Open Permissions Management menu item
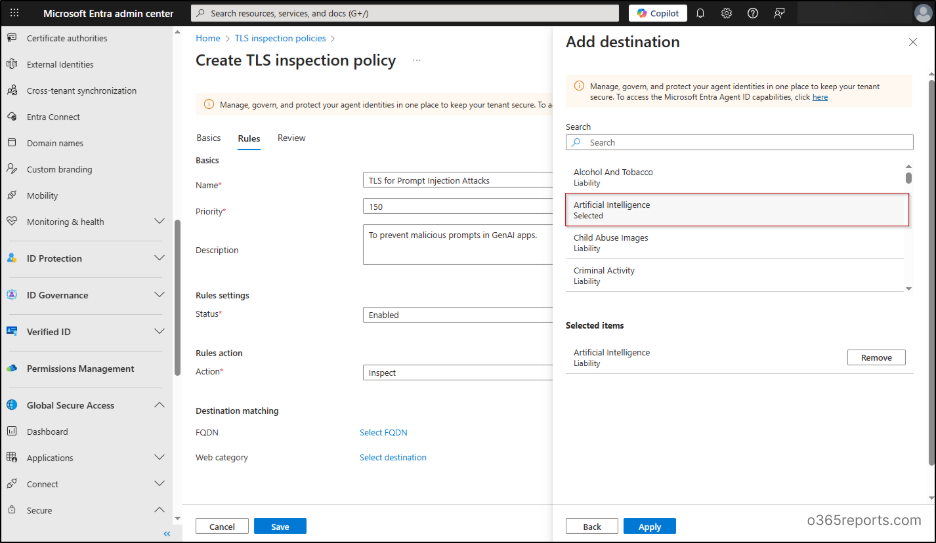The height and width of the screenshot is (543, 936). point(81,368)
